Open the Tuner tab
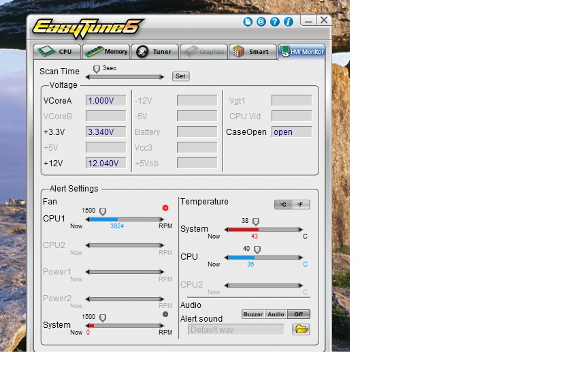588x368 pixels. [155, 51]
